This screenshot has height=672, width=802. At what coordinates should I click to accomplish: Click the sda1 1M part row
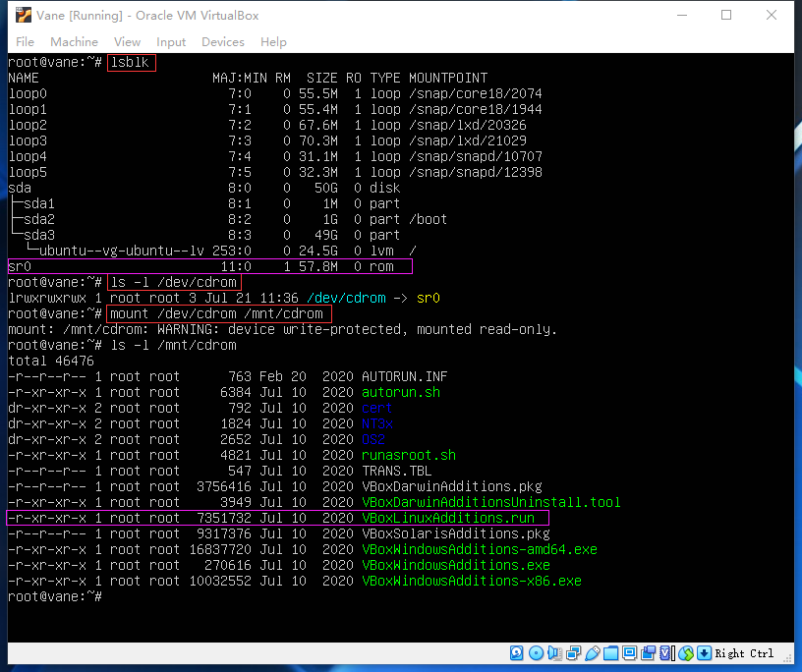coord(204,203)
